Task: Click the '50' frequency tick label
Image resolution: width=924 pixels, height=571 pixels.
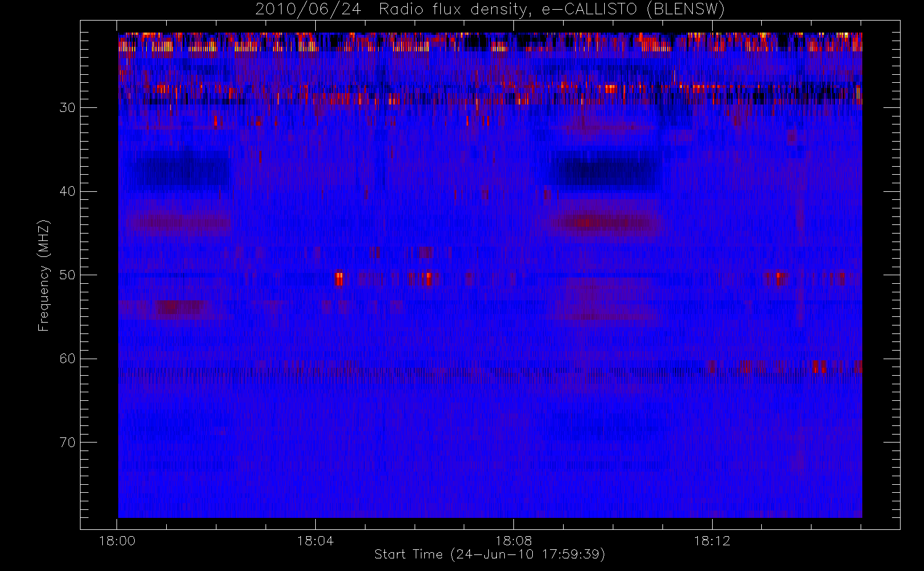Action: 67,275
